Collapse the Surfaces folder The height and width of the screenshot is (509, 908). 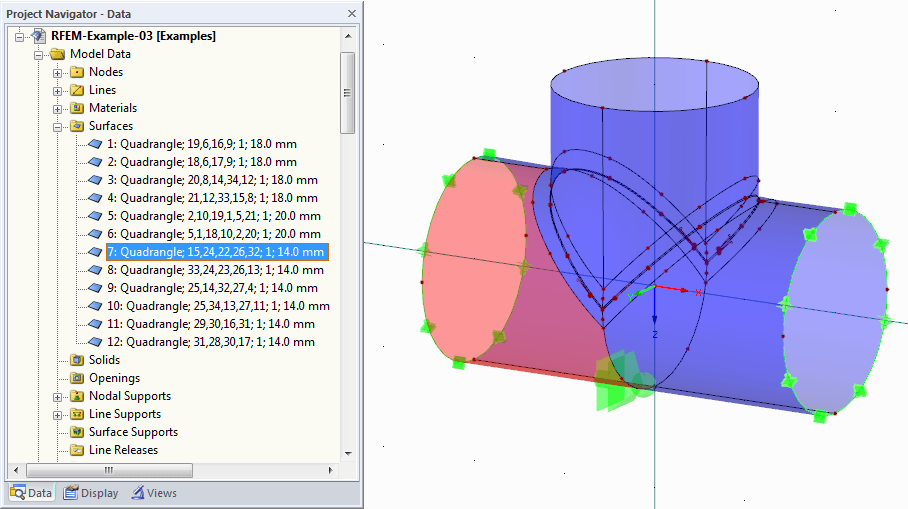point(57,127)
